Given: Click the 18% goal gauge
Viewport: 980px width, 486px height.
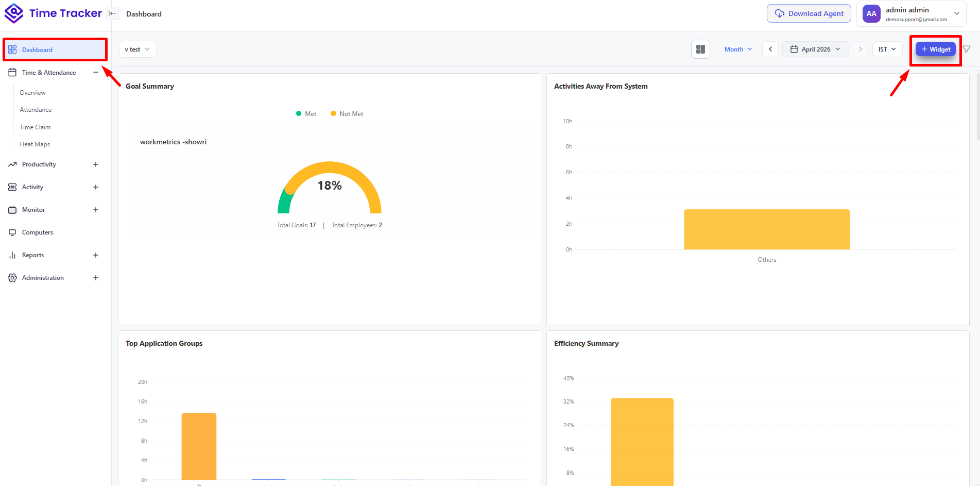Looking at the screenshot, I should pyautogui.click(x=330, y=188).
